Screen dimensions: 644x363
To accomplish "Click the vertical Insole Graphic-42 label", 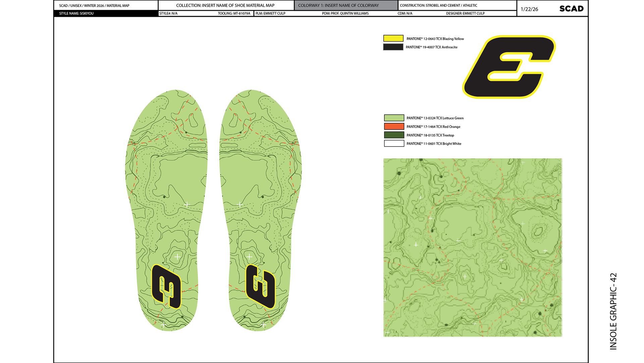I will coord(613,311).
